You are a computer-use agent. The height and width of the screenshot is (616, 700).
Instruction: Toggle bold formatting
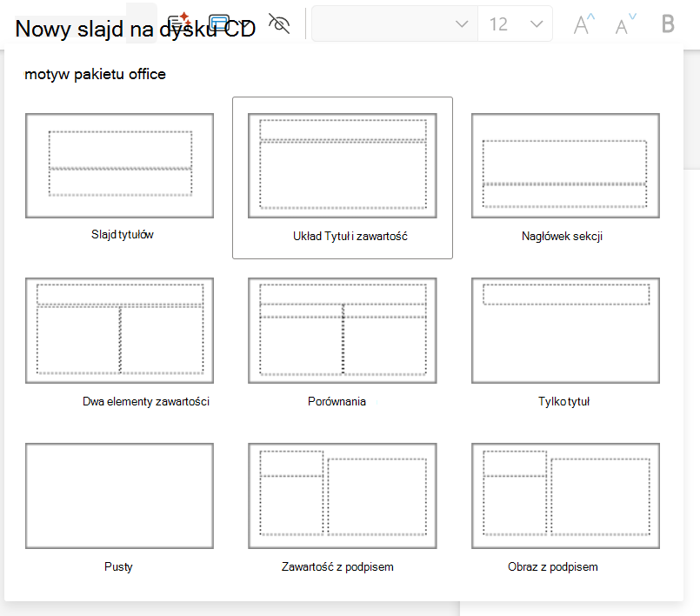coord(668,23)
